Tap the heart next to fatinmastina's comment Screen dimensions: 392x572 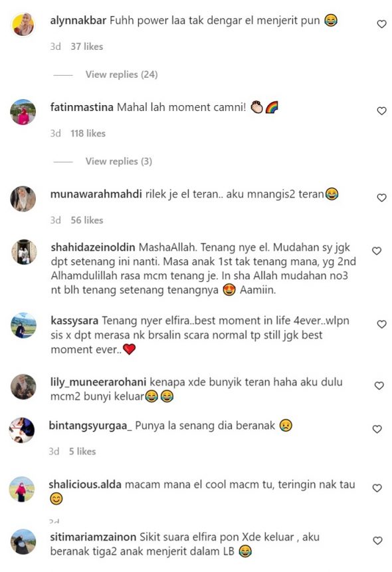(x=381, y=111)
